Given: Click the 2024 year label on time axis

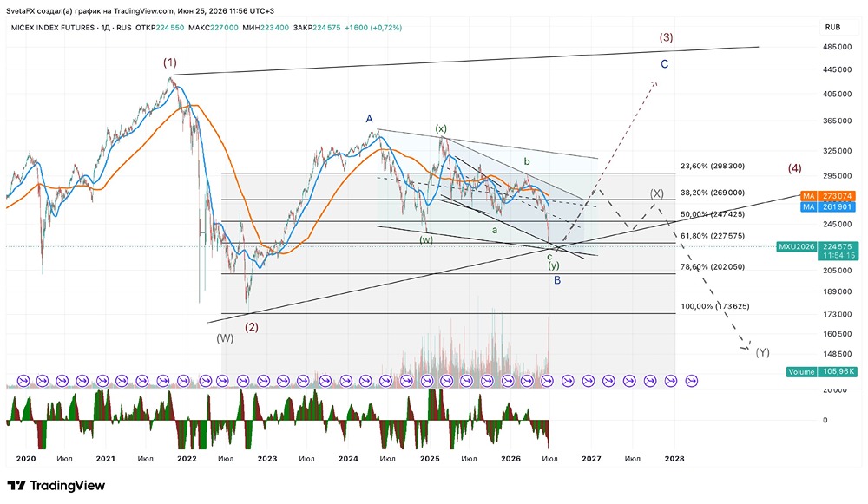Looking at the screenshot, I should point(348,459).
